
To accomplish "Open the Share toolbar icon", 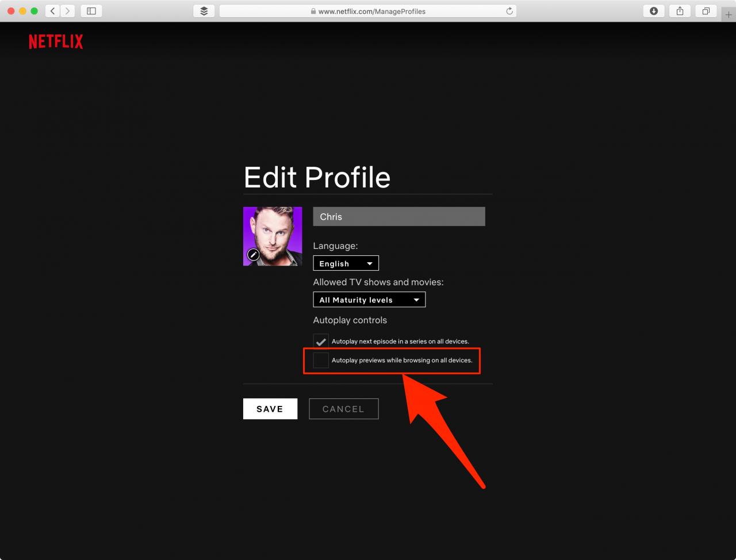I will point(680,11).
